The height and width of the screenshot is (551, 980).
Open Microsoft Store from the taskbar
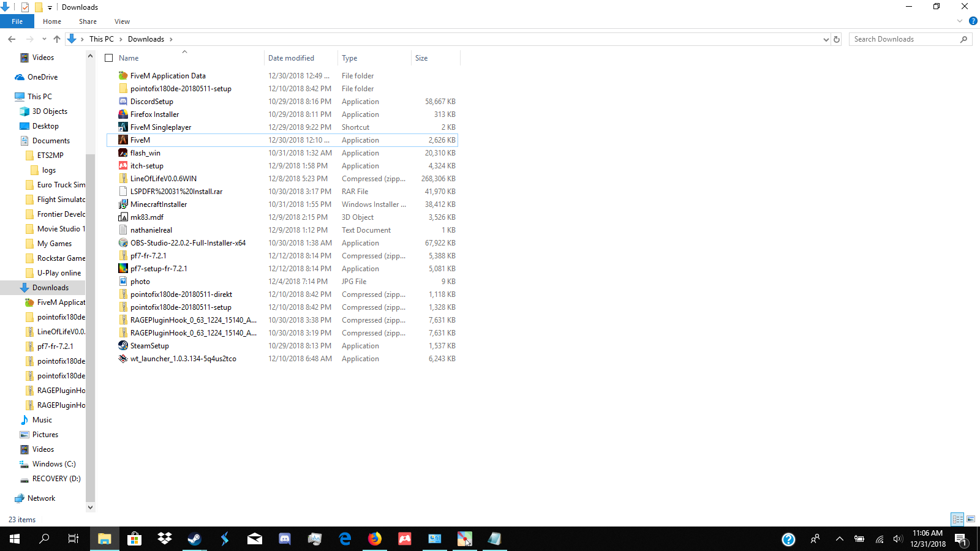coord(135,539)
